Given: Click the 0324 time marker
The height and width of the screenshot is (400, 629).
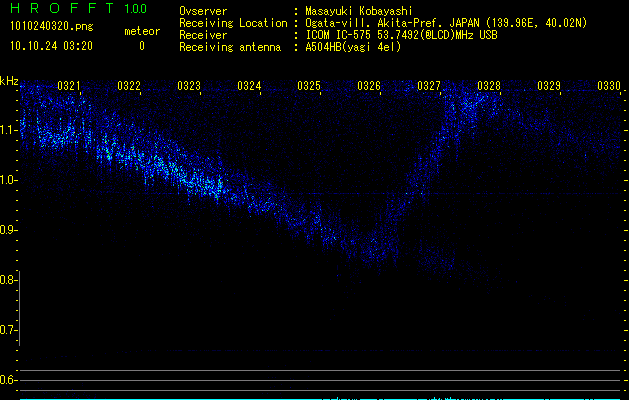Looking at the screenshot, I should pyautogui.click(x=249, y=85).
